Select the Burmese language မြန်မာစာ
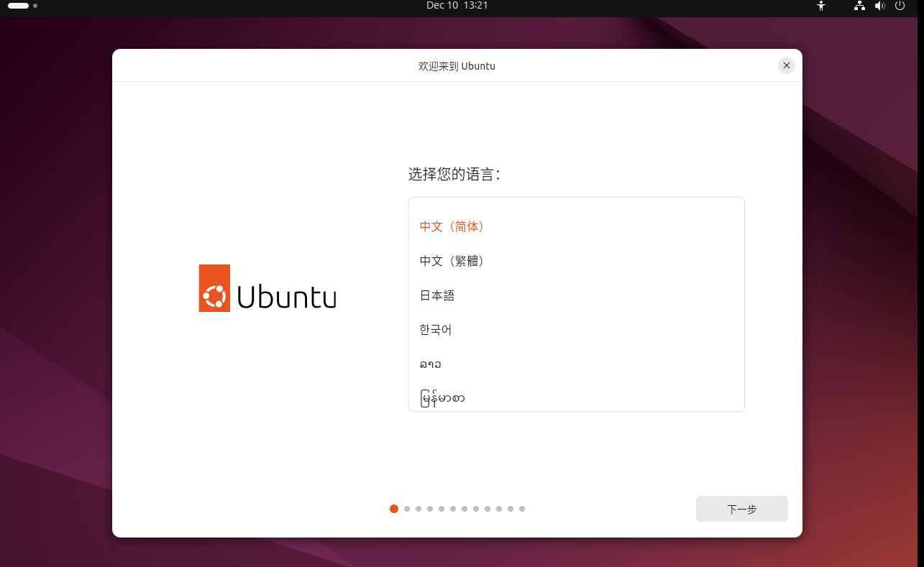The width and height of the screenshot is (924, 567). tap(576, 397)
